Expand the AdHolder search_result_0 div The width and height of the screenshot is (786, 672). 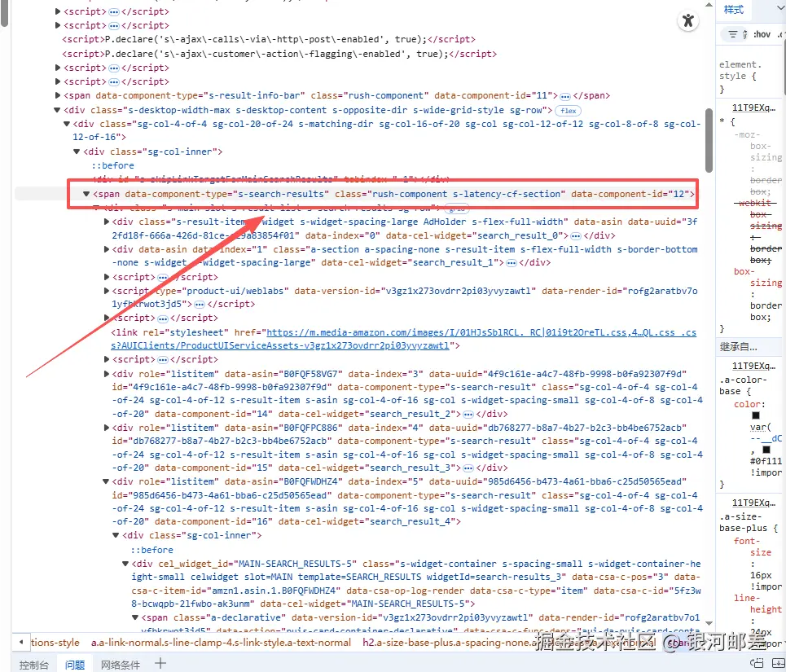coord(106,222)
